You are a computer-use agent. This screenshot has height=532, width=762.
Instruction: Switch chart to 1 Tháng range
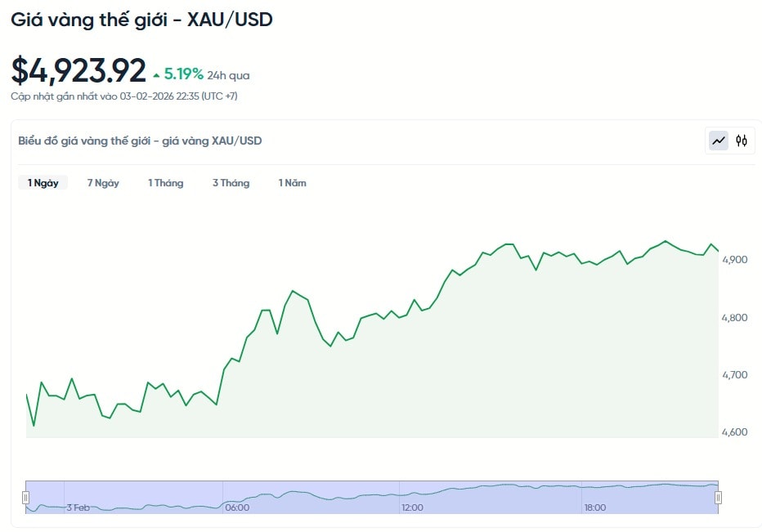[x=165, y=183]
